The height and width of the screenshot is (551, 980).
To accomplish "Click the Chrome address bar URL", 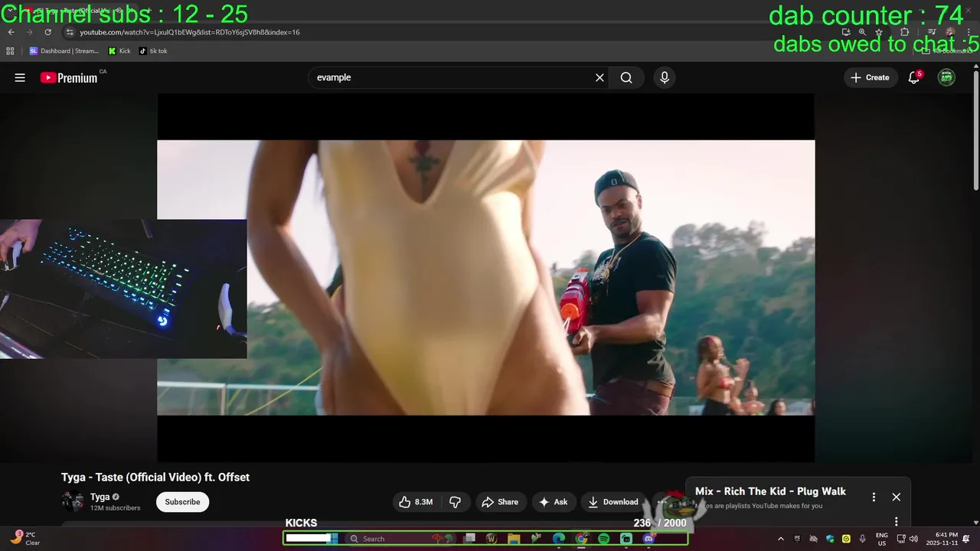I will coord(190,32).
